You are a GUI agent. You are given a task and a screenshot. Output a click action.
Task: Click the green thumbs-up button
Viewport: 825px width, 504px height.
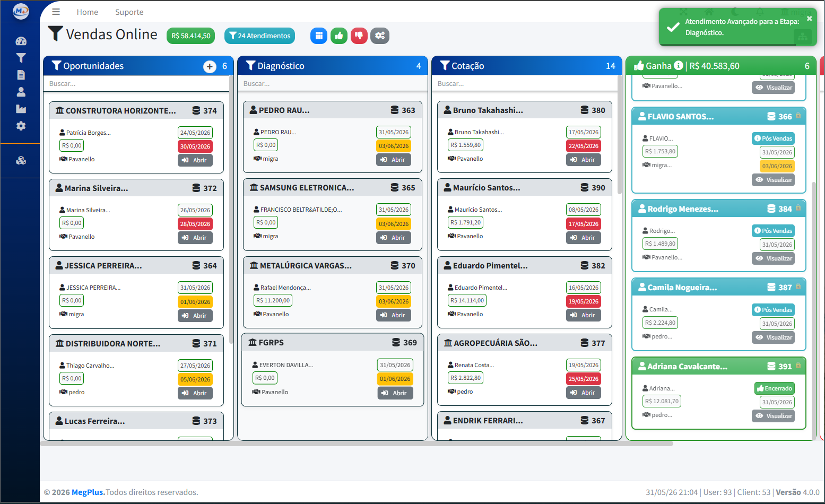coord(339,36)
